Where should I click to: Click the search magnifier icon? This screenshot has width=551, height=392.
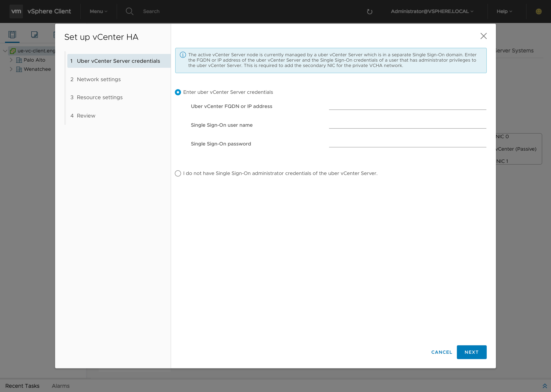130,11
